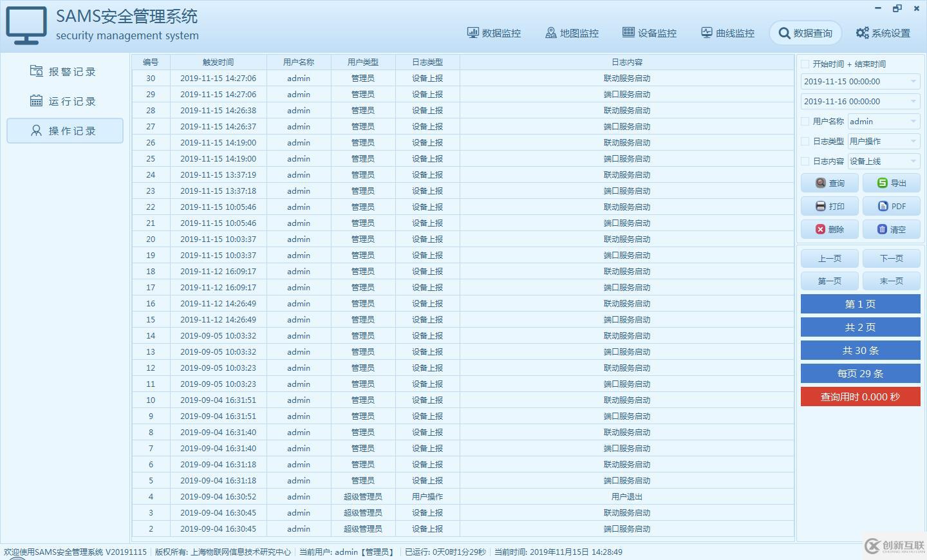
Task: Open the 运行记录 sidebar item
Action: (x=64, y=101)
